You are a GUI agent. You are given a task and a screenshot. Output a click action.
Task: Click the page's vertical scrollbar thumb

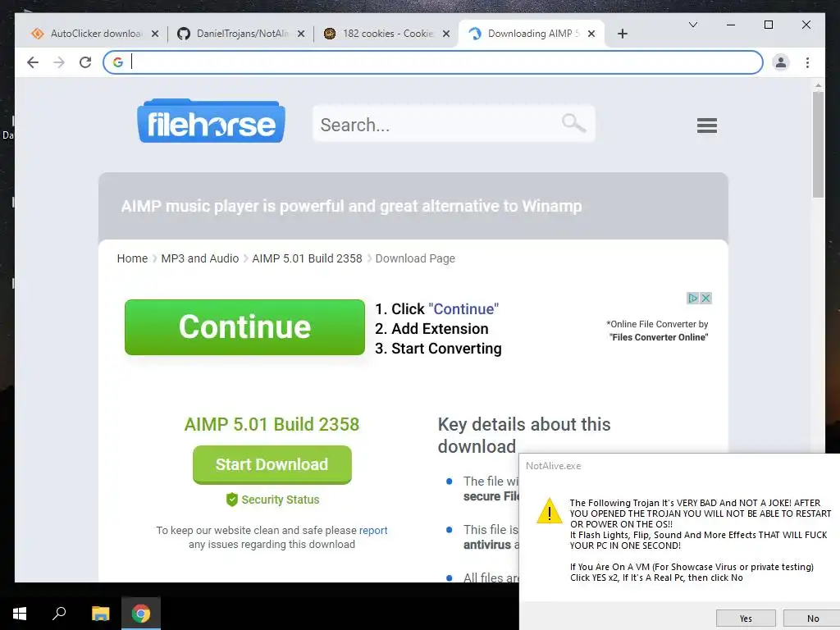818,144
